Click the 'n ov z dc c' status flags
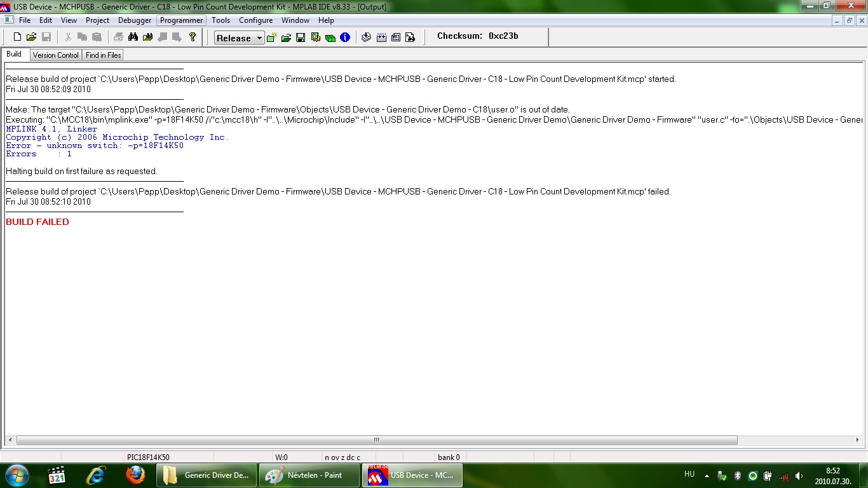The width and height of the screenshot is (868, 488). pos(342,457)
